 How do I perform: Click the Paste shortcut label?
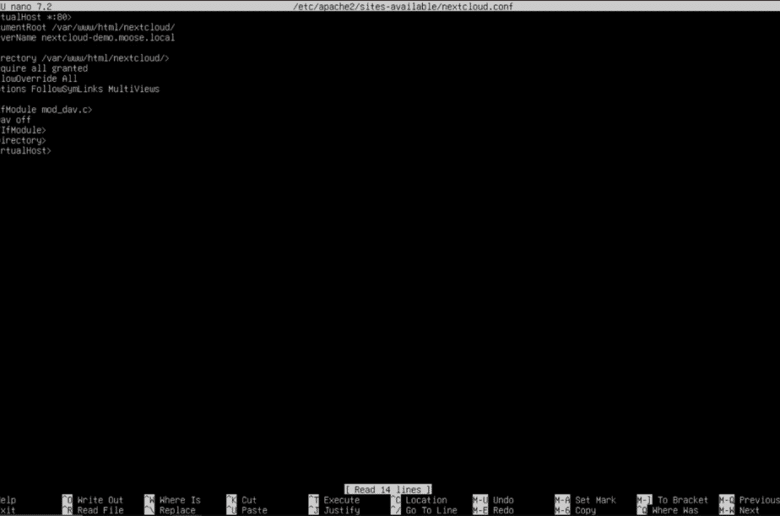click(x=254, y=511)
